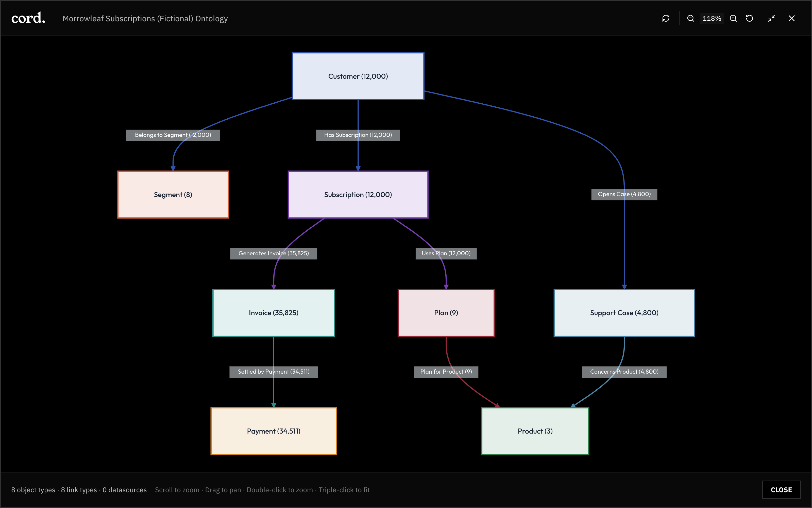Screen dimensions: 812x508
Task: Click the cord. logo
Action: pyautogui.click(x=28, y=18)
